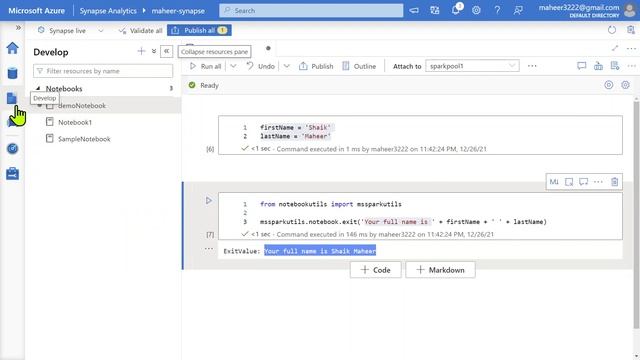
Task: Expand the left navigation rail
Action: click(18, 27)
